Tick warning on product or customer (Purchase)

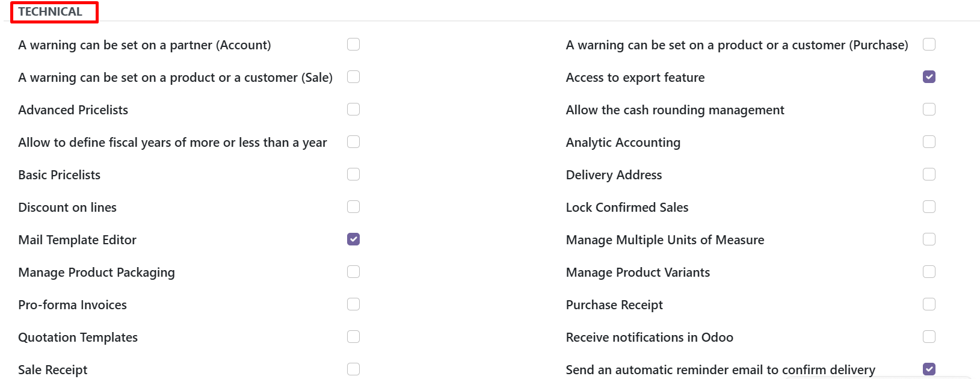click(x=929, y=45)
